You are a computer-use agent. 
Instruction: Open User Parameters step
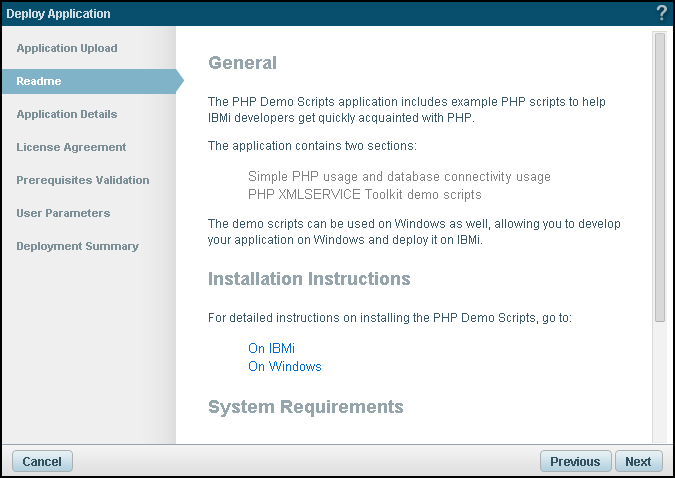[x=63, y=213]
